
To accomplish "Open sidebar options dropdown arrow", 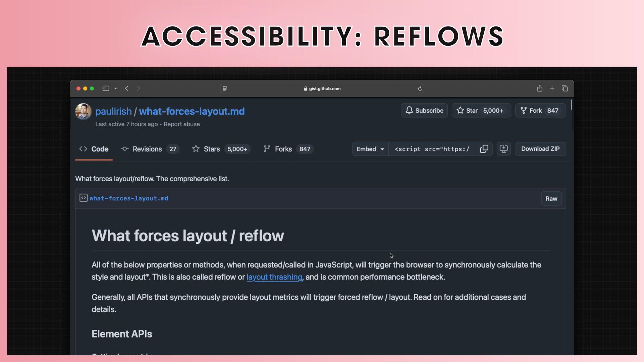I will [x=115, y=88].
